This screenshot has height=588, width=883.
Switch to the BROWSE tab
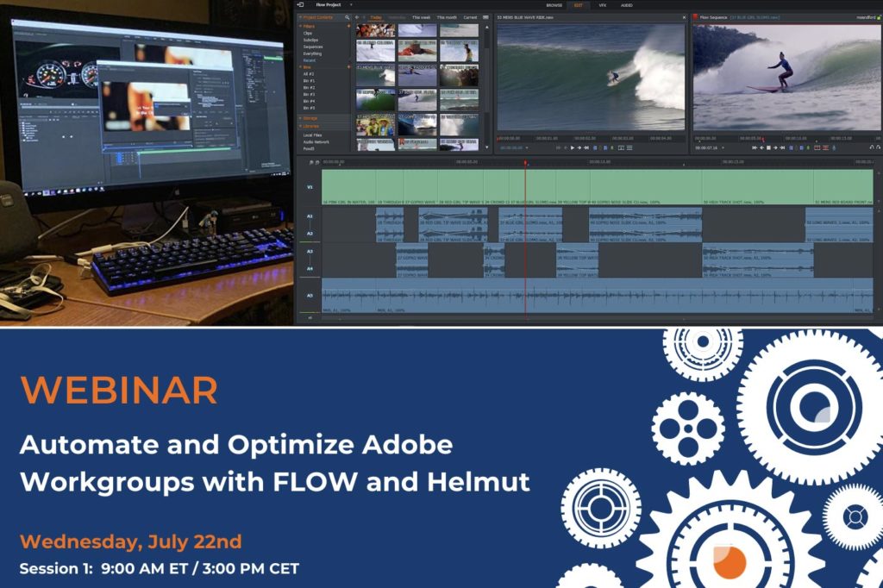554,5
